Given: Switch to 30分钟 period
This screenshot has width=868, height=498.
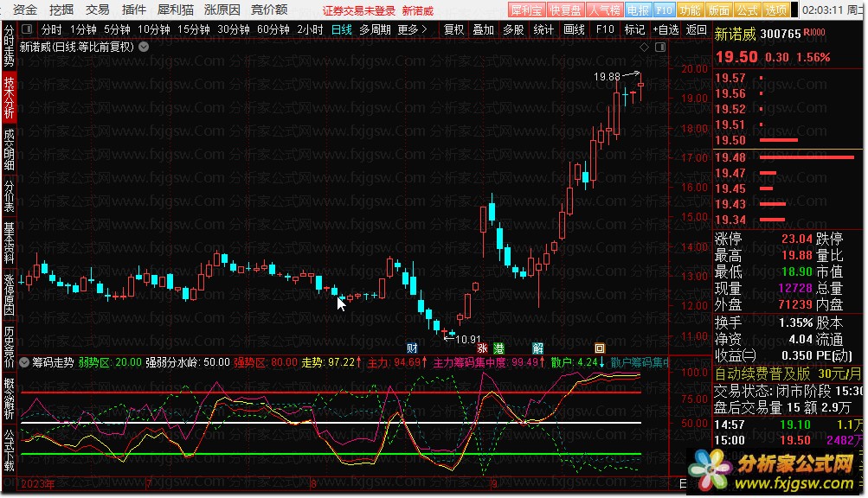Looking at the screenshot, I should [x=234, y=29].
